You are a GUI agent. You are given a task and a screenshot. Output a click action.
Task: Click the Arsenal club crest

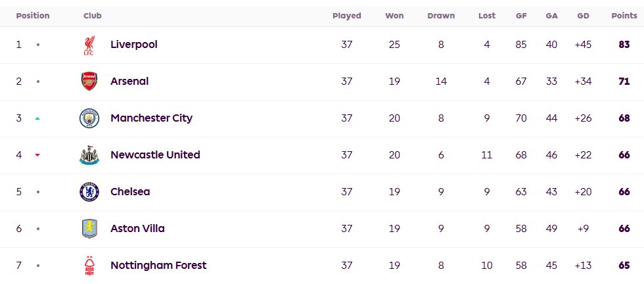(x=89, y=82)
